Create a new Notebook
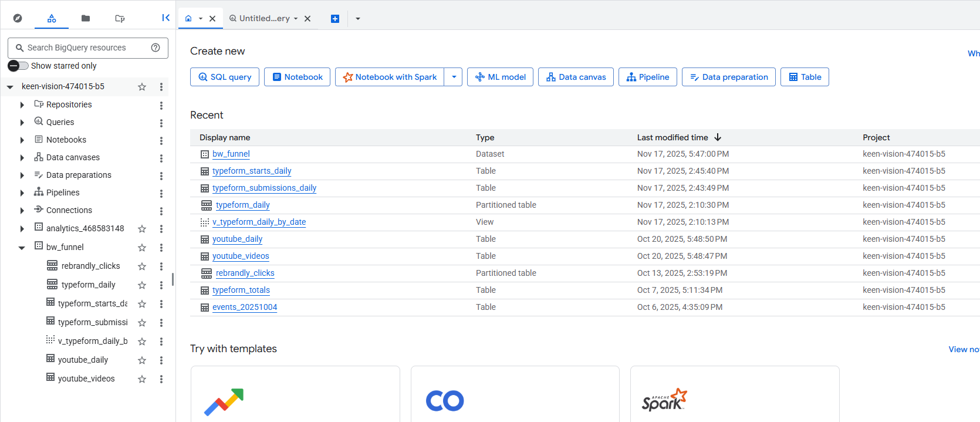The width and height of the screenshot is (980, 422). [x=298, y=77]
